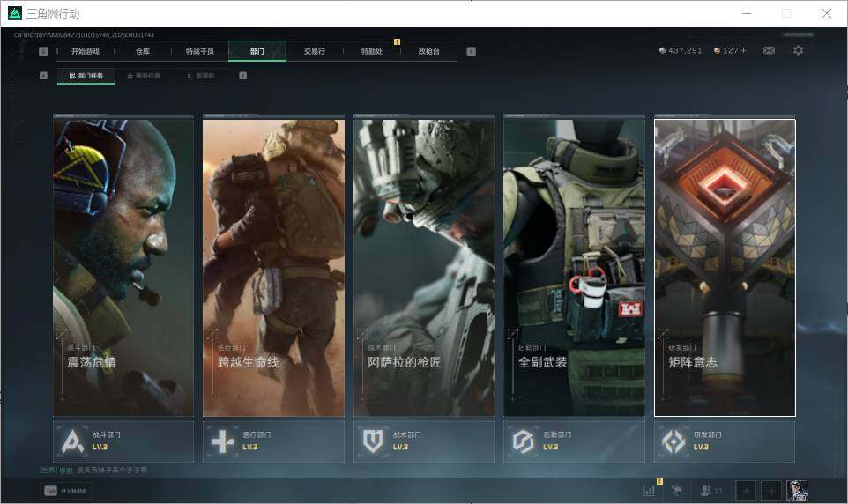Click the first empty squad slot plus button
The width and height of the screenshot is (848, 504).
(x=745, y=490)
